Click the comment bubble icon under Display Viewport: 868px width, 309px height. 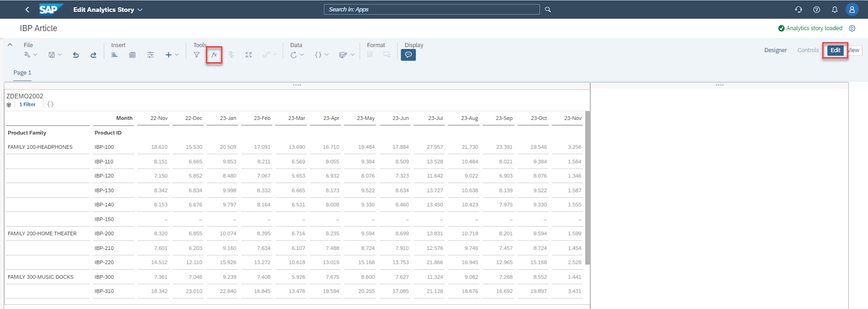tap(408, 55)
